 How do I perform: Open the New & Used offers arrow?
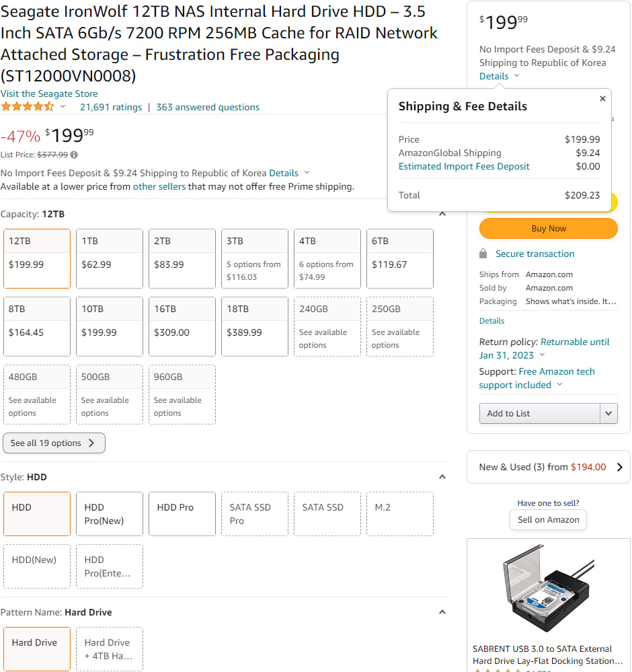[620, 467]
